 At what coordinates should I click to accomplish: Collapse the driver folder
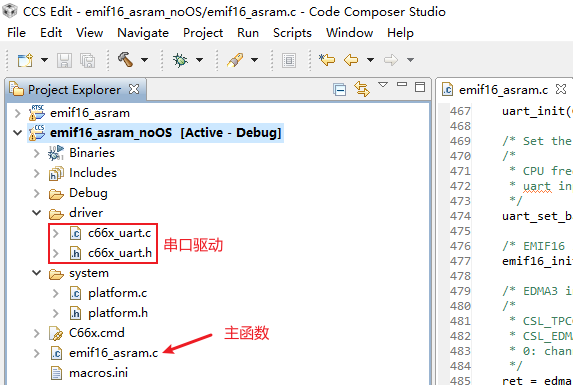(37, 213)
